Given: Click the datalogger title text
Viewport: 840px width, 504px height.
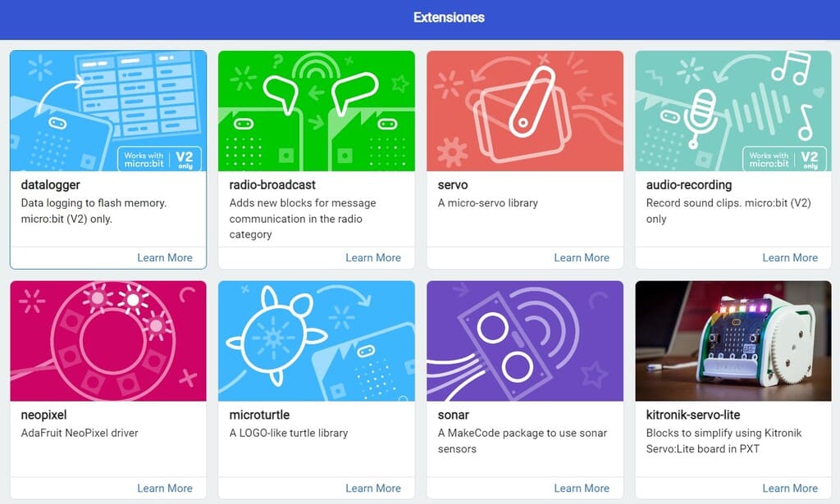Looking at the screenshot, I should pyautogui.click(x=50, y=185).
